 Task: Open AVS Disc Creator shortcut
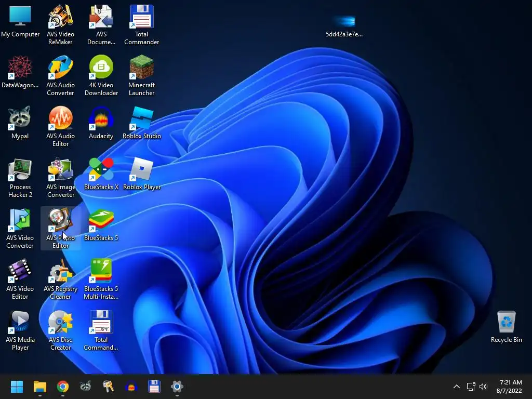[x=60, y=330]
